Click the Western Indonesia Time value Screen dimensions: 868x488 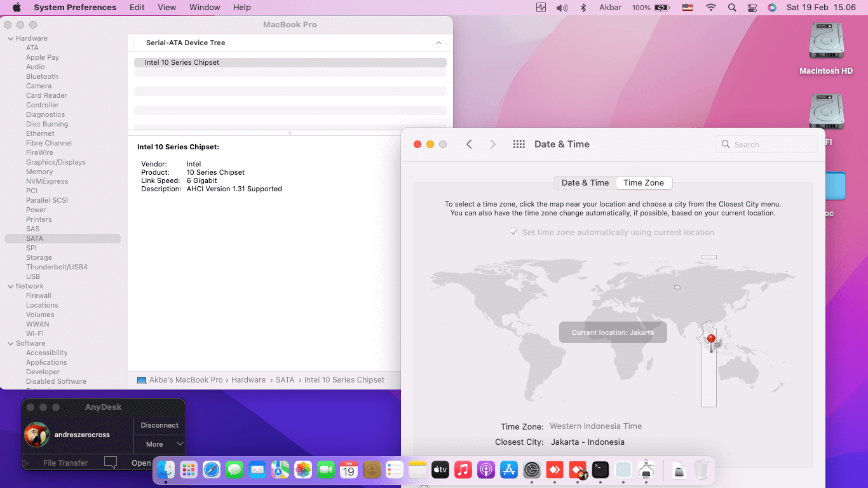pos(595,426)
